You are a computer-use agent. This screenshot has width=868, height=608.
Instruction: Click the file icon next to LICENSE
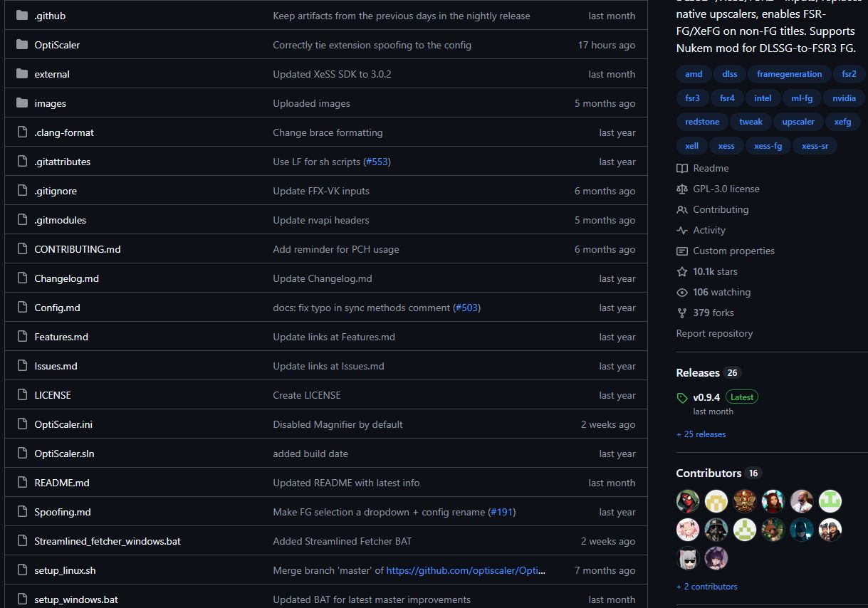coord(21,395)
